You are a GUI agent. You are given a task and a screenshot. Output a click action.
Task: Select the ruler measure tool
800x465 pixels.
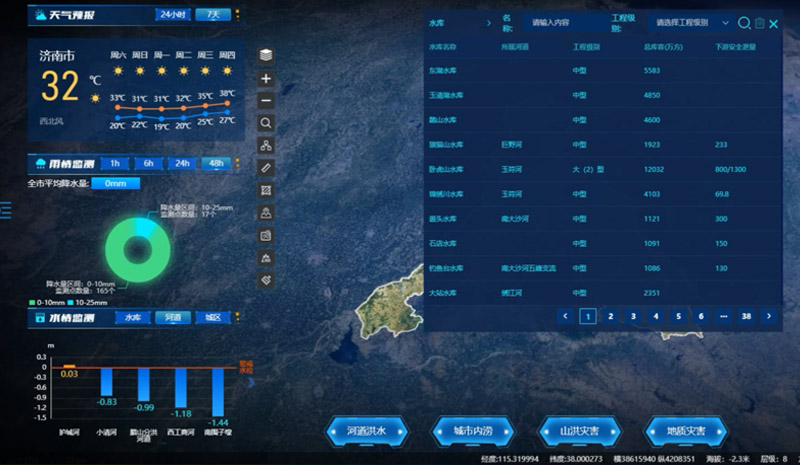click(266, 168)
